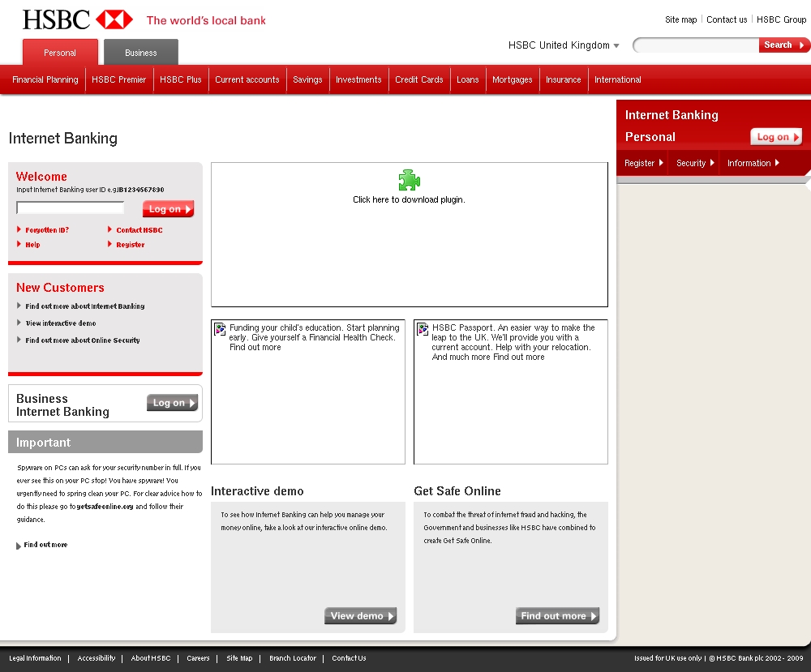Open HSBC Group header link
The height and width of the screenshot is (672, 811).
click(x=782, y=19)
